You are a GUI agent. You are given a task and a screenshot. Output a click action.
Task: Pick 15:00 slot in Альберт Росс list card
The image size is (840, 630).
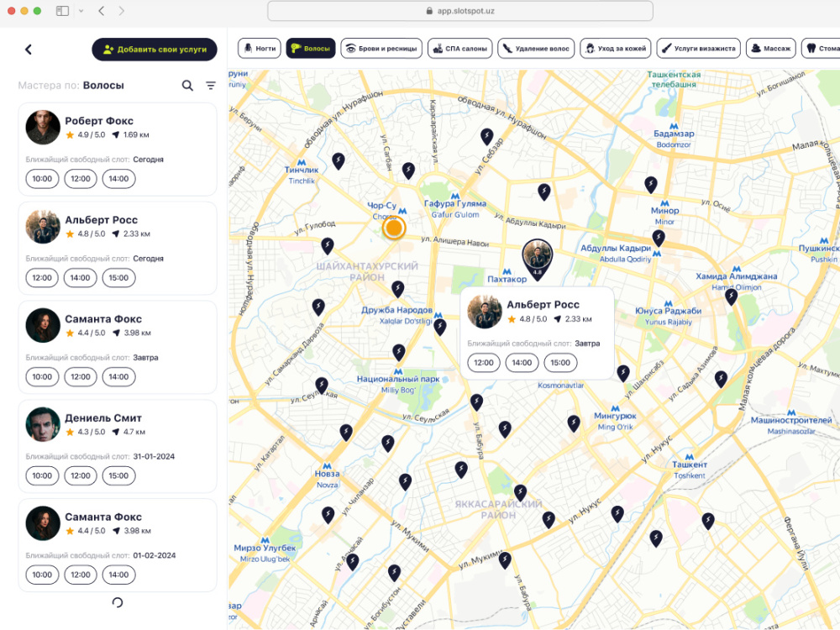click(118, 277)
